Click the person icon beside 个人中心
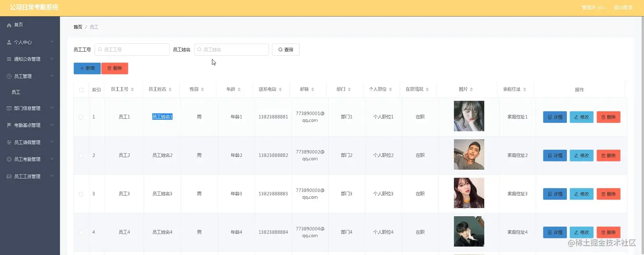The width and height of the screenshot is (644, 255). (x=9, y=42)
